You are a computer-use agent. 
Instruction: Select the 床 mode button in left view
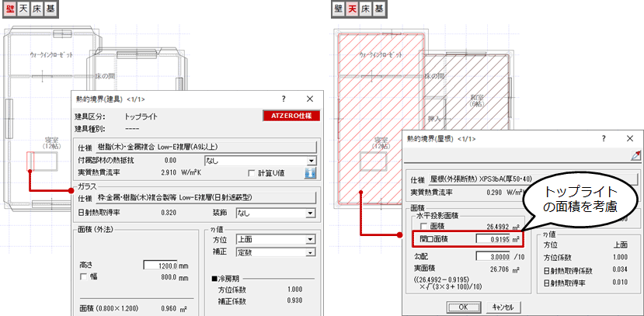tap(37, 9)
